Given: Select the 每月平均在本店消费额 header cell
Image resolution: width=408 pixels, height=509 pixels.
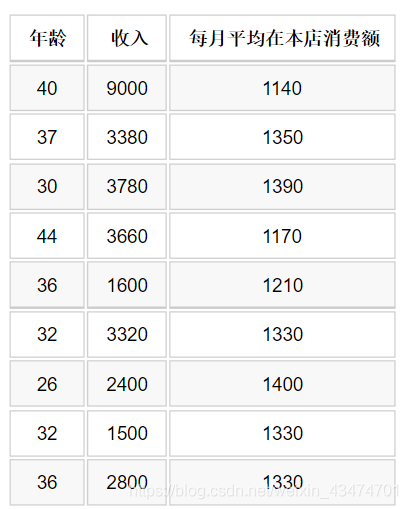Looking at the screenshot, I should pos(282,38).
